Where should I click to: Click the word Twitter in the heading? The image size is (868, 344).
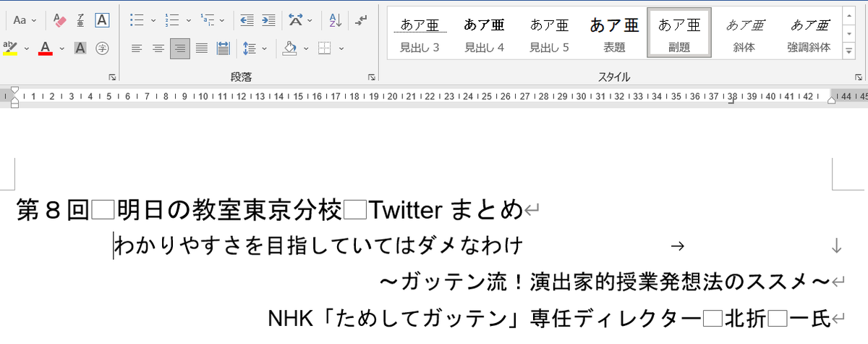click(x=405, y=211)
